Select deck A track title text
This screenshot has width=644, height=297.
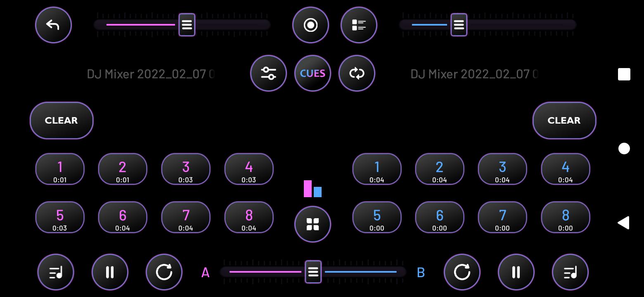pos(151,74)
